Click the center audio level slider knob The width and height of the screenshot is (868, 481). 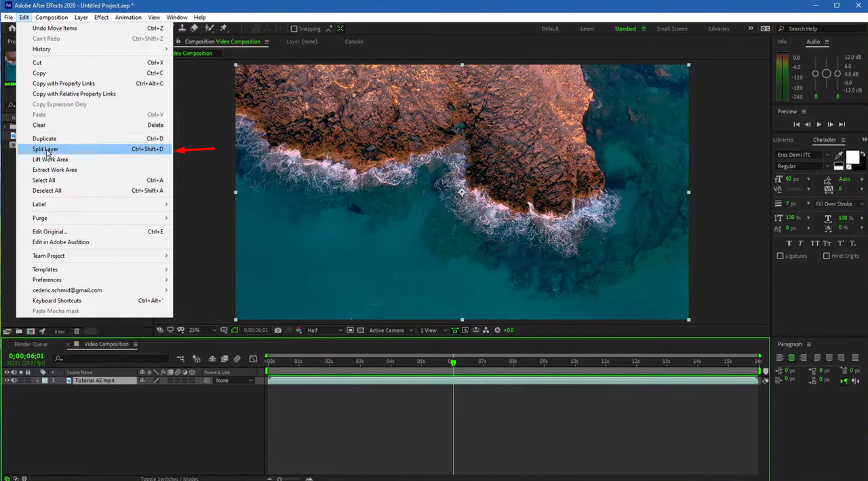(x=826, y=73)
